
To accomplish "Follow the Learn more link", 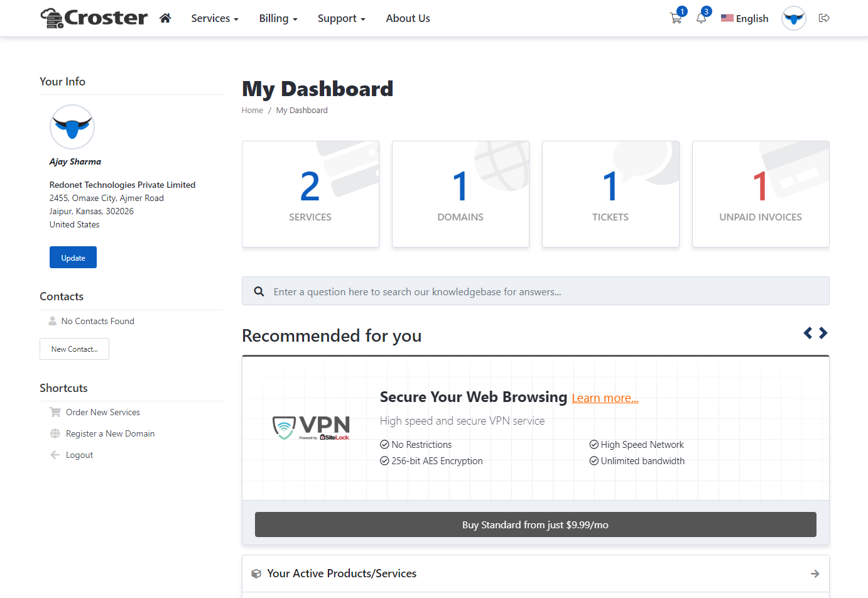I will tap(605, 398).
